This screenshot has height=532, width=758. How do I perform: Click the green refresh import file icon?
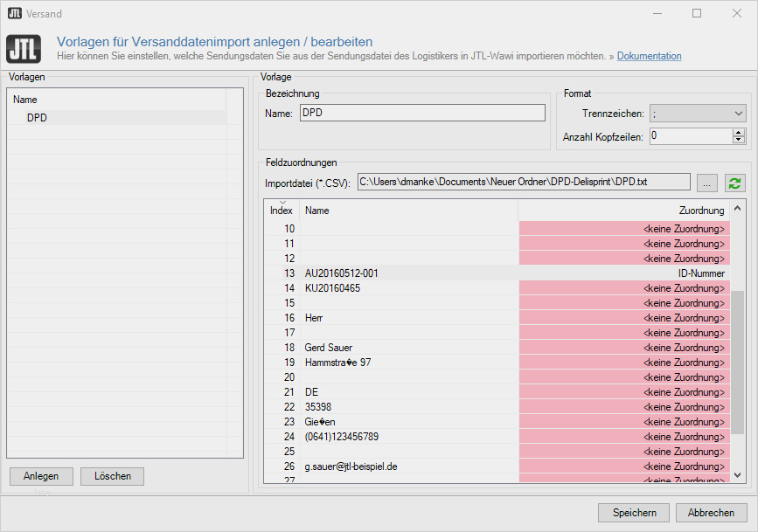pyautogui.click(x=735, y=183)
